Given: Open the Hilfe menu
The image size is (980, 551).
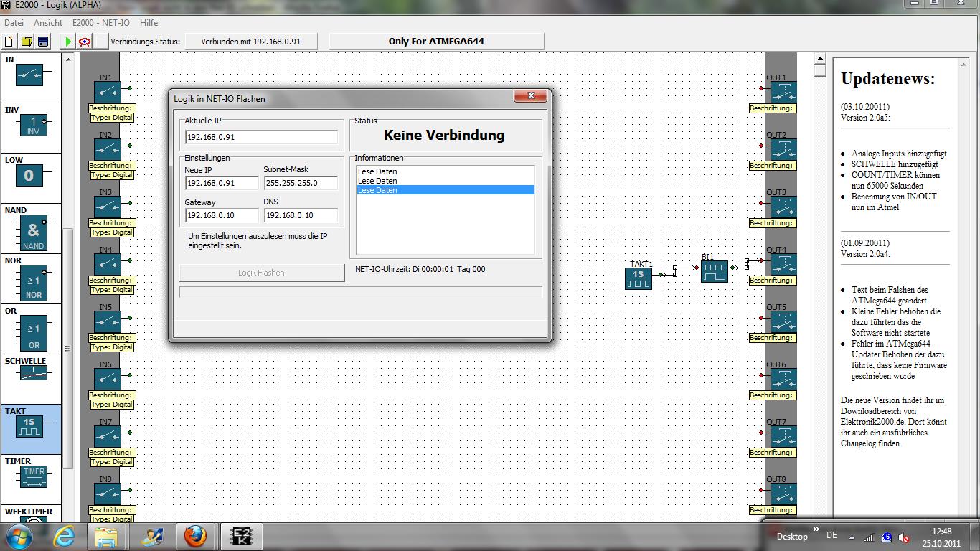Looking at the screenshot, I should click(x=149, y=23).
